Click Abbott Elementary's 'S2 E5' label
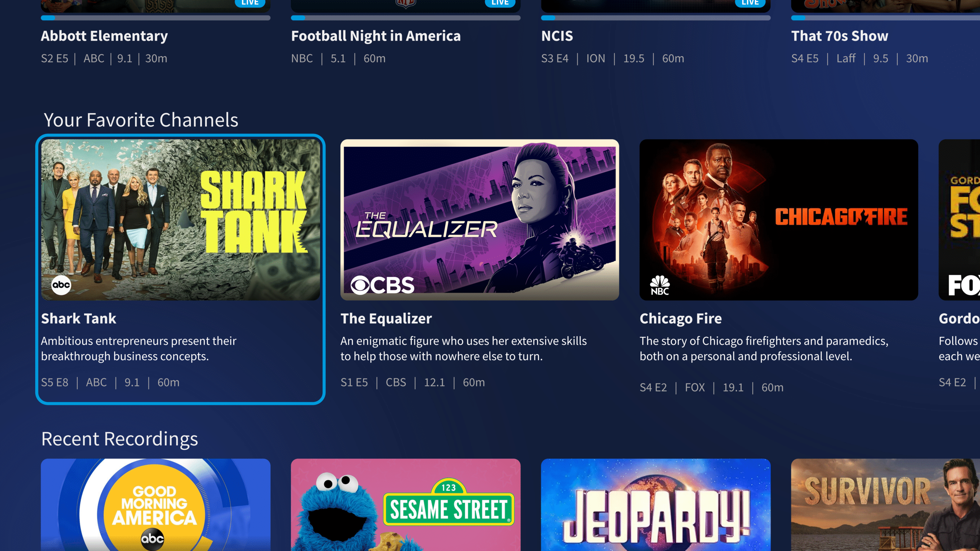This screenshot has height=551, width=980. click(55, 59)
